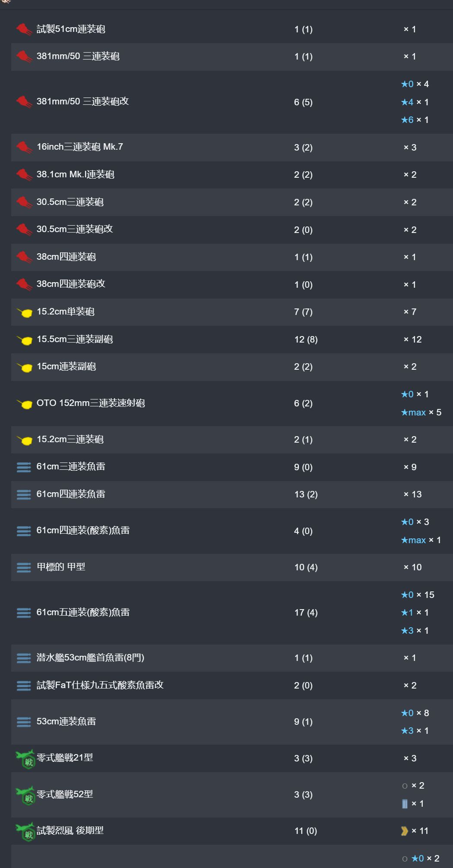Select the 381mm/50 三連装砲改 equipment name
This screenshot has width=453, height=868.
[x=83, y=101]
